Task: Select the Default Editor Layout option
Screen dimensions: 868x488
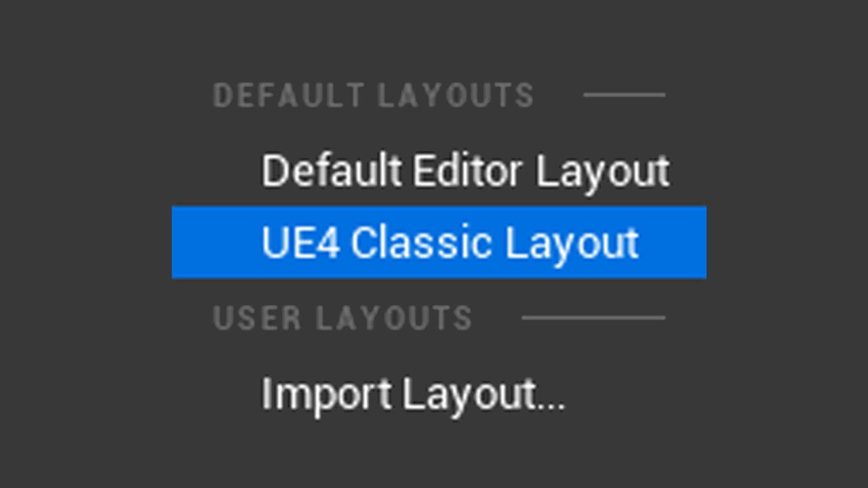Action: click(x=465, y=171)
